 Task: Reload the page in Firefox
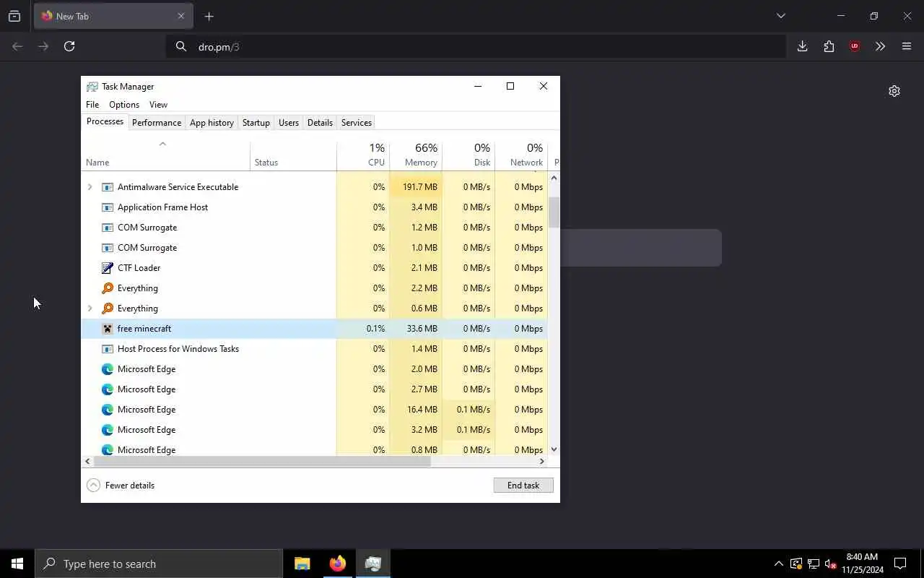(69, 46)
